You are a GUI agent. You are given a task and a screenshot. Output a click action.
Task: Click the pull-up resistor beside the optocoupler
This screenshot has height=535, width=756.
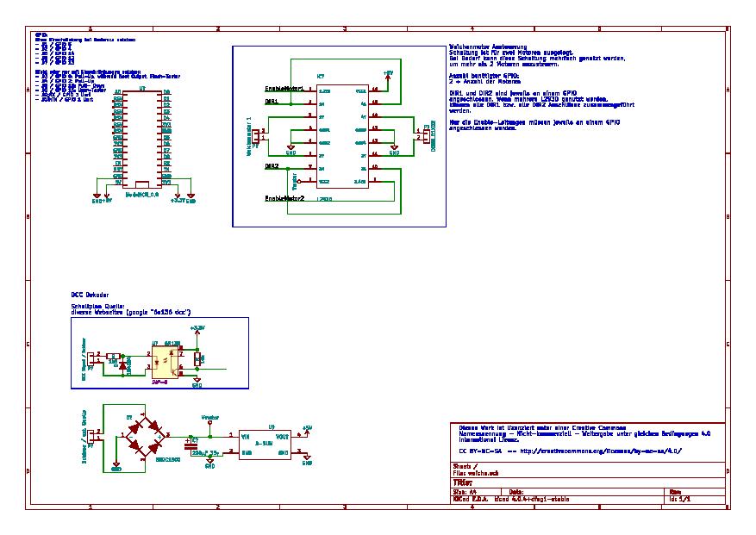click(x=197, y=359)
